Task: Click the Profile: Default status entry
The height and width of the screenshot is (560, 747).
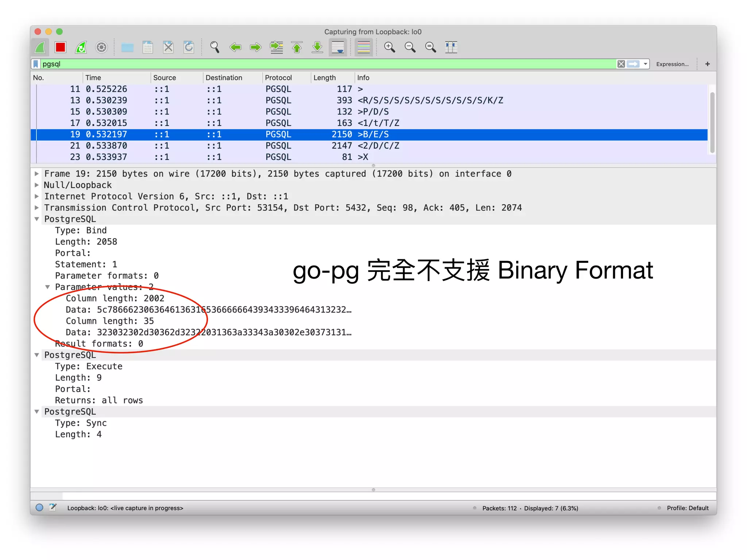Action: [688, 508]
